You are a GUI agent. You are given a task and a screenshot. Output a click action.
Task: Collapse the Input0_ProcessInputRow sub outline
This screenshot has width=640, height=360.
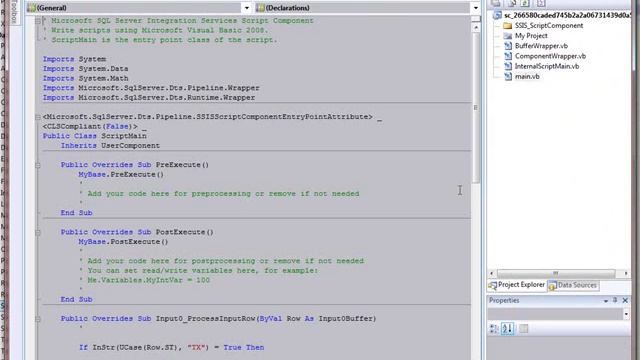38,319
